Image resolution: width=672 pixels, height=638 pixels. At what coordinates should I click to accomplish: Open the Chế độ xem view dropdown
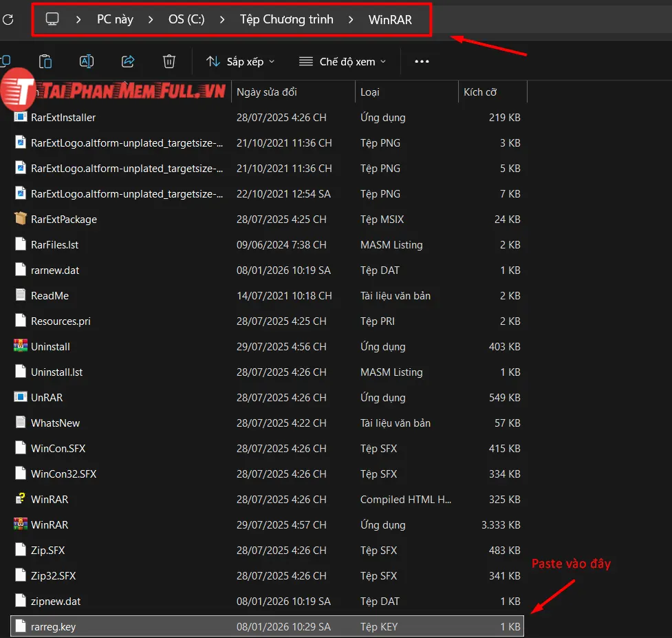(343, 61)
